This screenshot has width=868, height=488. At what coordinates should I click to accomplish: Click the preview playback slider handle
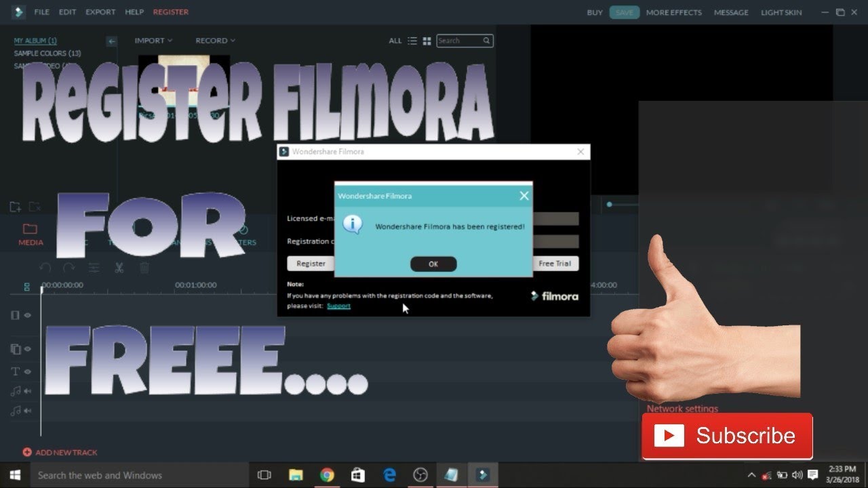pos(610,204)
